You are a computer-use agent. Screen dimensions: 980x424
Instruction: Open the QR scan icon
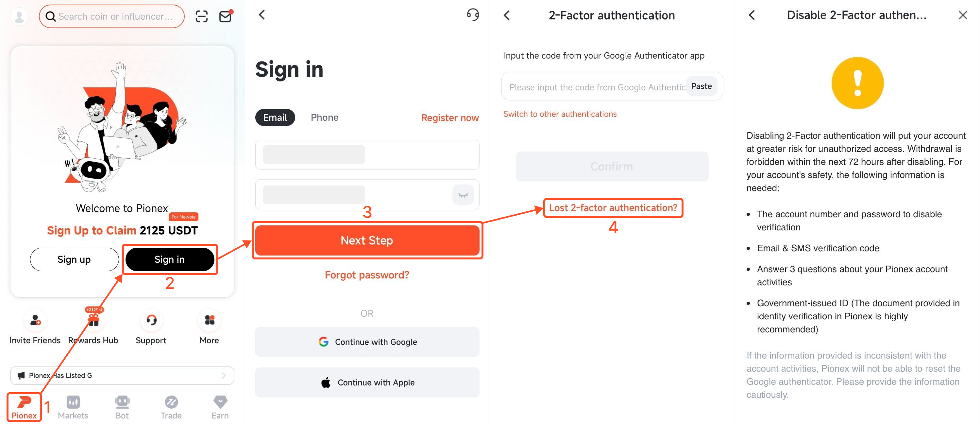click(x=201, y=16)
